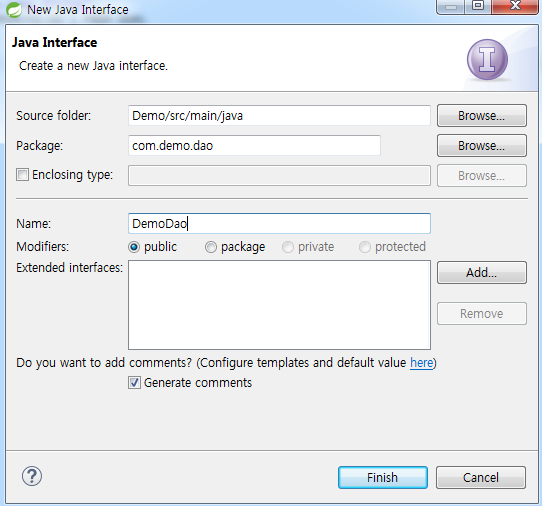This screenshot has height=506, width=542.
Task: Click the Name field containing DemoDao
Action: coord(279,223)
